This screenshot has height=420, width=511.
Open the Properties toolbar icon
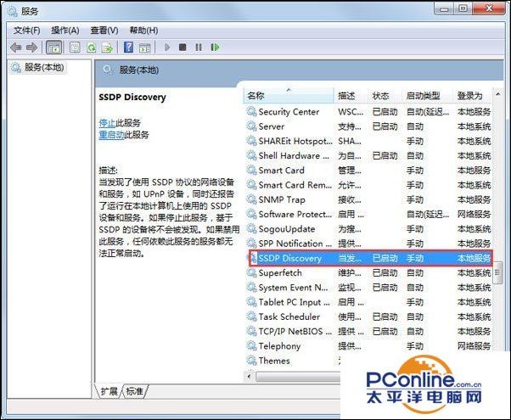[75, 48]
